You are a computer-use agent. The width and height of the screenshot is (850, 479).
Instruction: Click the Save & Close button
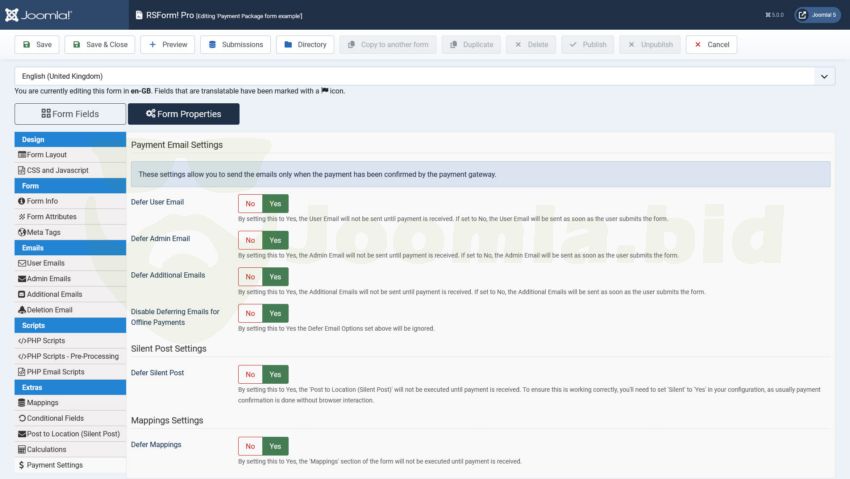point(100,45)
